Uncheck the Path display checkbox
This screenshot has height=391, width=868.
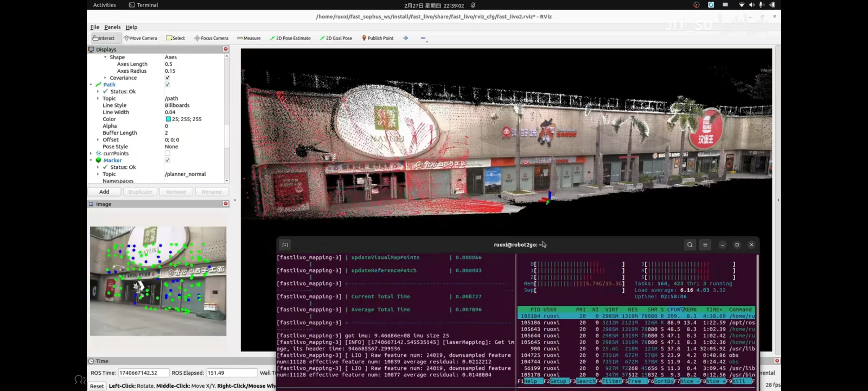pyautogui.click(x=167, y=84)
